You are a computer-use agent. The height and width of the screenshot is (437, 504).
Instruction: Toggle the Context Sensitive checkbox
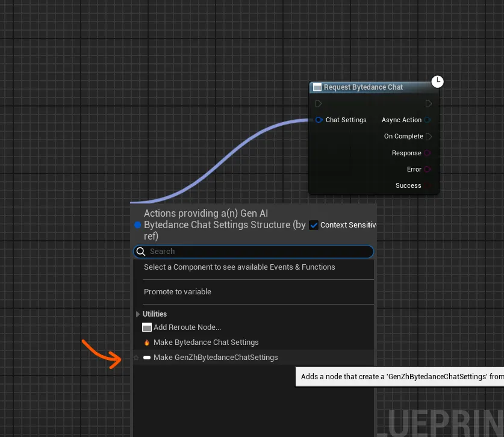click(x=313, y=225)
